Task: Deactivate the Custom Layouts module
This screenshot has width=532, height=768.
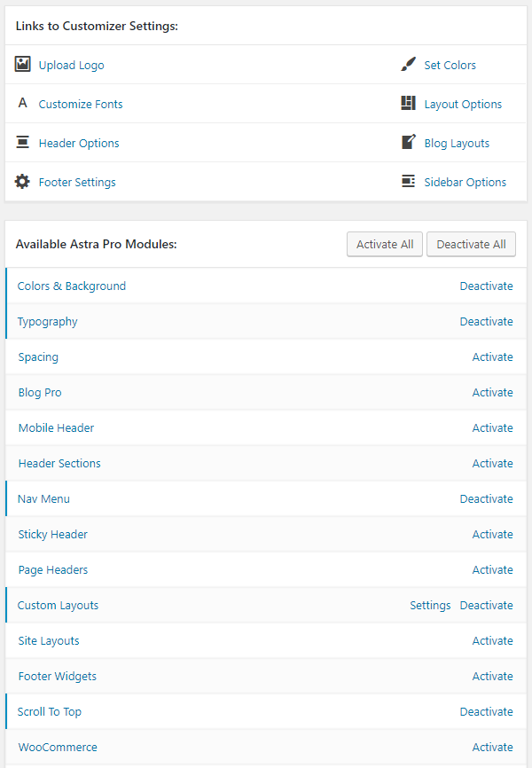Action: pyautogui.click(x=486, y=606)
